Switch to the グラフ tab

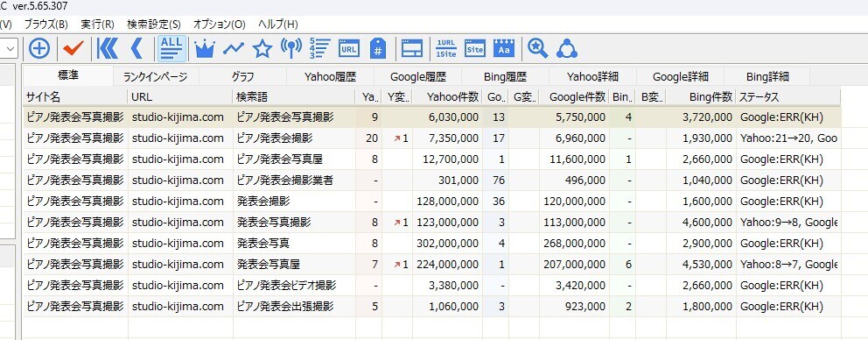[243, 77]
